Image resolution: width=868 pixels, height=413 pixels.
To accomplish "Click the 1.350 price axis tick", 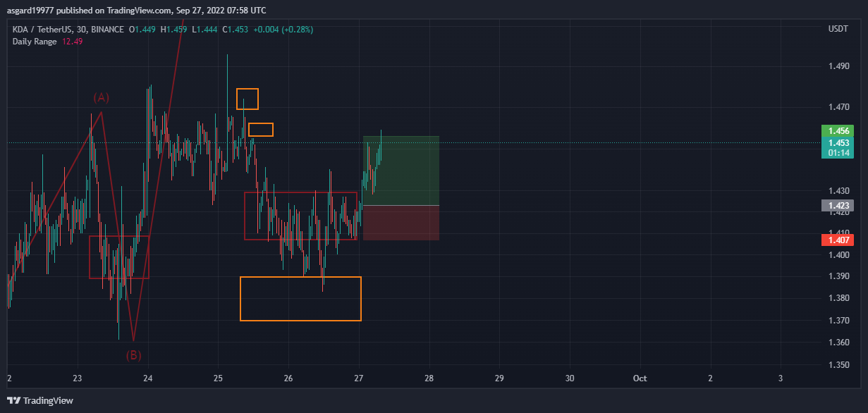I will (x=838, y=365).
